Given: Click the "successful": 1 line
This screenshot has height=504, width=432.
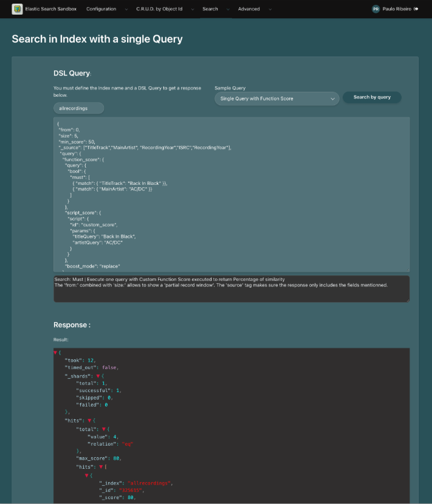Looking at the screenshot, I should pos(98,390).
